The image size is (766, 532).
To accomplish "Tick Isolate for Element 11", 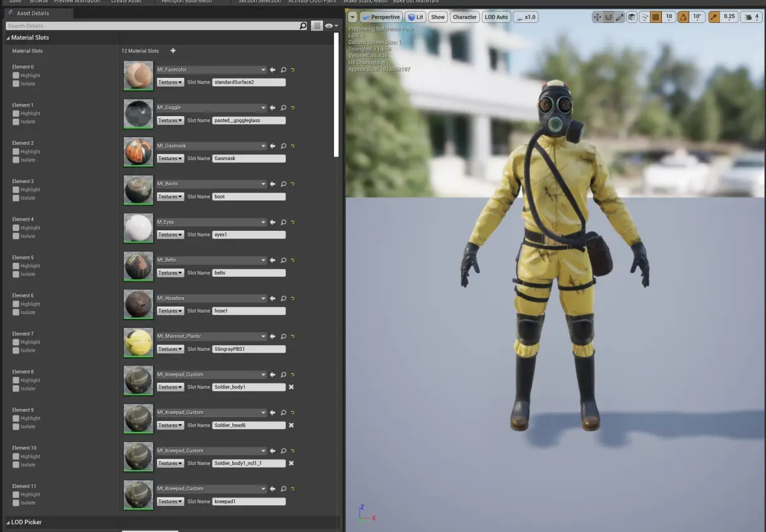I will tap(16, 503).
